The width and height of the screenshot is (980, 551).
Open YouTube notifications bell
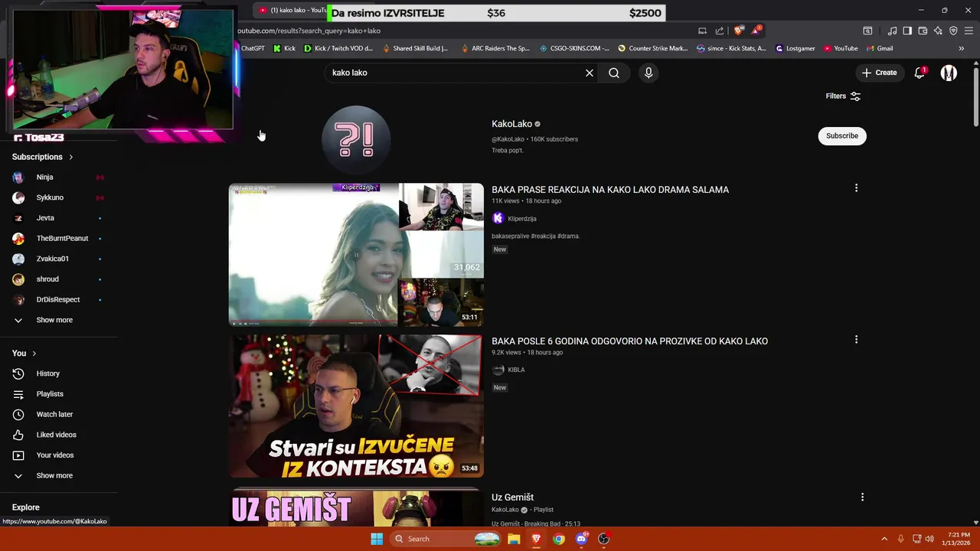920,73
